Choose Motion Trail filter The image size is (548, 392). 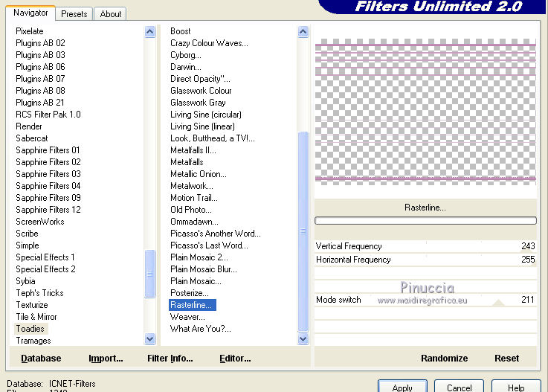coord(194,198)
